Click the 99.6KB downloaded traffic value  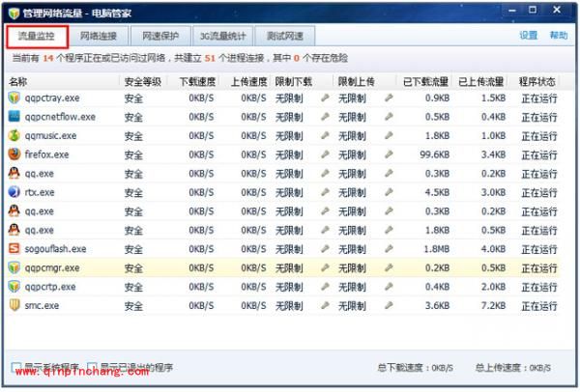435,154
